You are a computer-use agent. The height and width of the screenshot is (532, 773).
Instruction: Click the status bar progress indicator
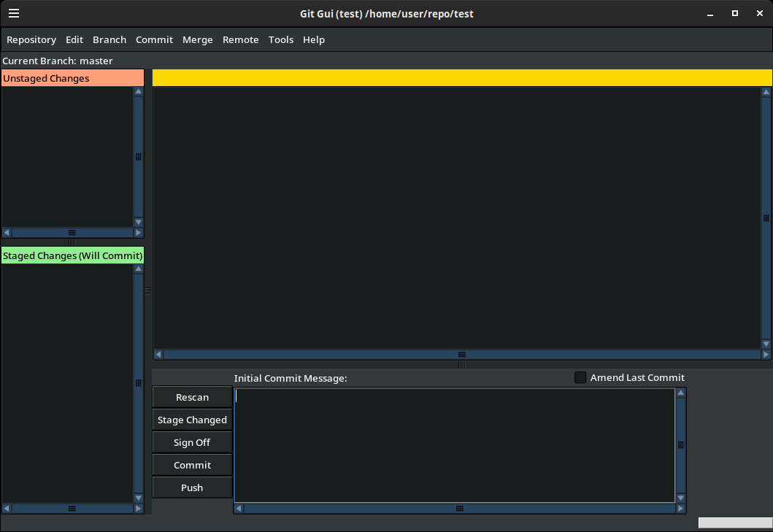[735, 523]
